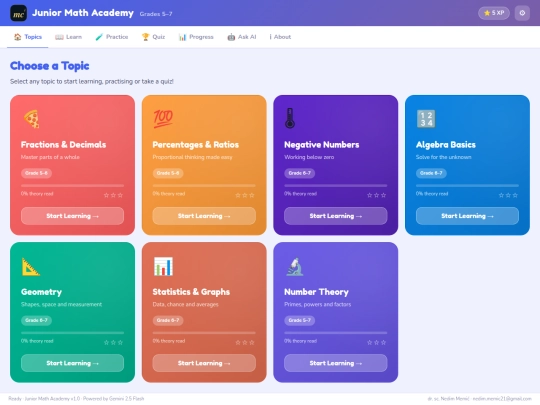Click the stars rating on Percentages & Ratios
The height and width of the screenshot is (405, 540).
pos(245,195)
